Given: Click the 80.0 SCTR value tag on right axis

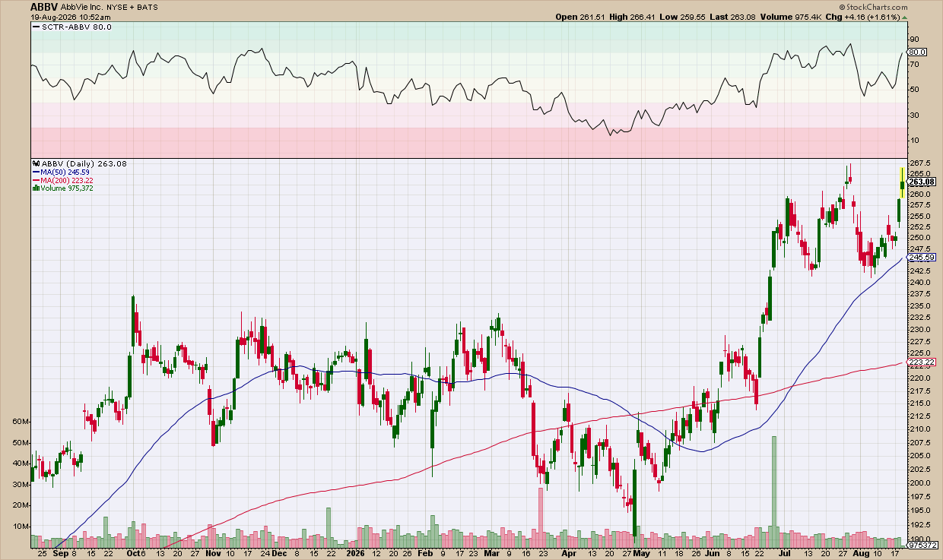Looking at the screenshot, I should coord(918,52).
